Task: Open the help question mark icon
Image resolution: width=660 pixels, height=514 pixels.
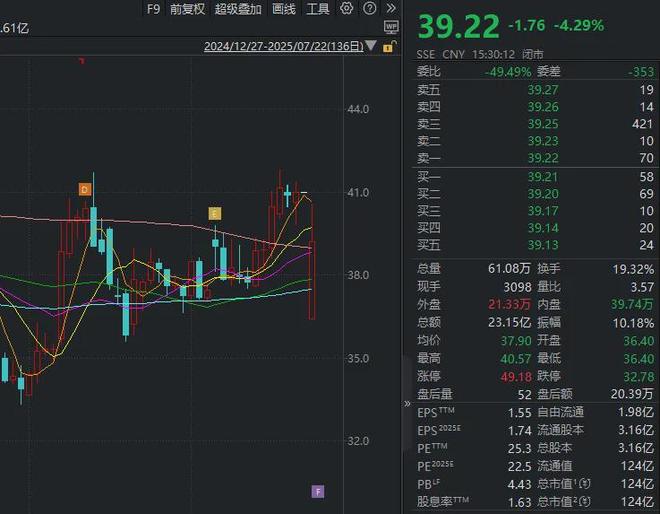Action: tap(370, 8)
